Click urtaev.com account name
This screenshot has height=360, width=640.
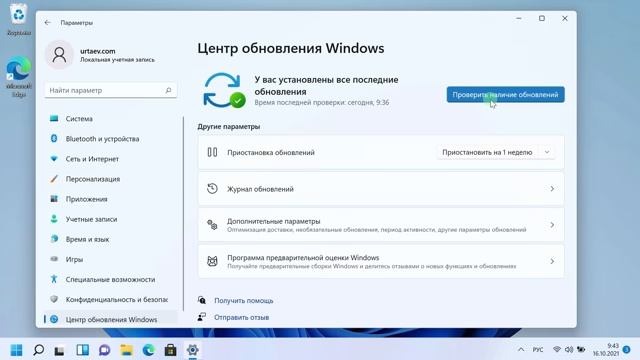point(98,51)
